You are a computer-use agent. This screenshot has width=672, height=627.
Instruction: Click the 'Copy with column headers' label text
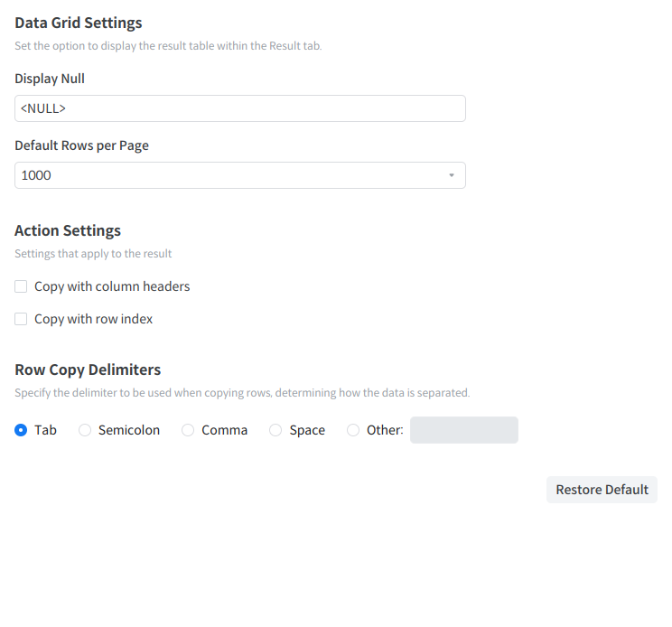click(112, 286)
